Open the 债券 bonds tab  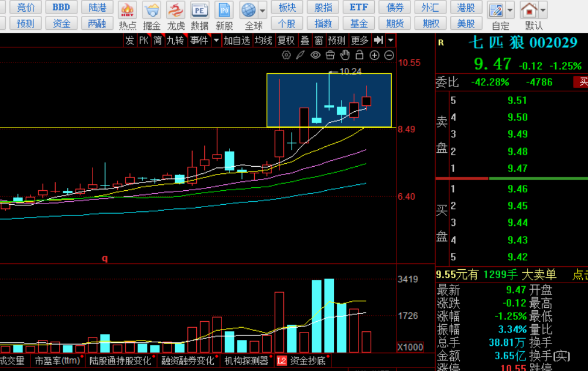point(395,7)
